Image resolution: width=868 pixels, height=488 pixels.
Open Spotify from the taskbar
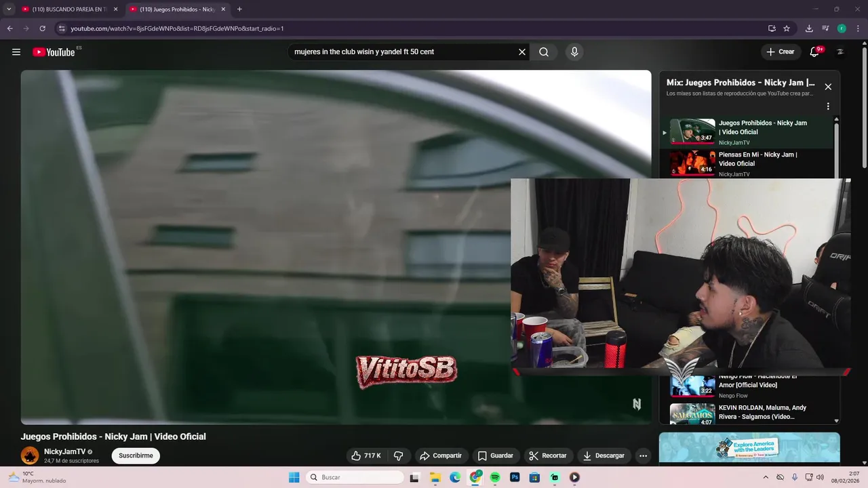point(495,477)
